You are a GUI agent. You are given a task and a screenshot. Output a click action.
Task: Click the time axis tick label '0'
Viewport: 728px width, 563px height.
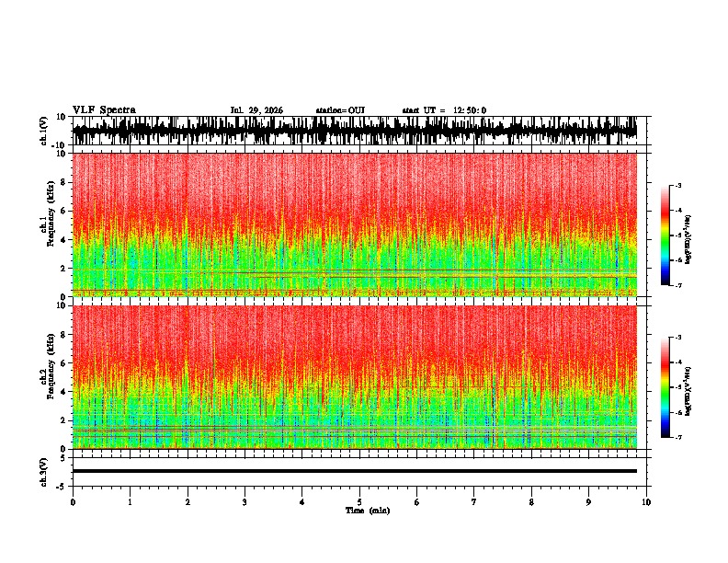pyautogui.click(x=73, y=502)
